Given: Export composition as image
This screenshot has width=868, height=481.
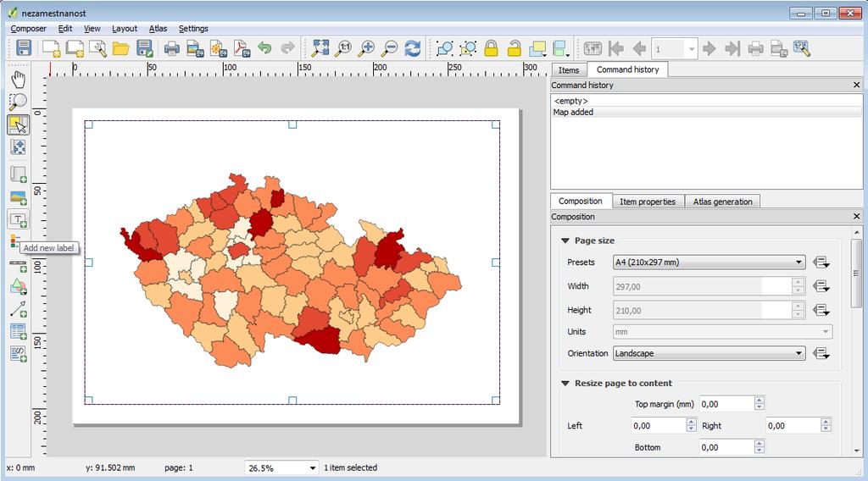Looking at the screenshot, I should coord(195,48).
